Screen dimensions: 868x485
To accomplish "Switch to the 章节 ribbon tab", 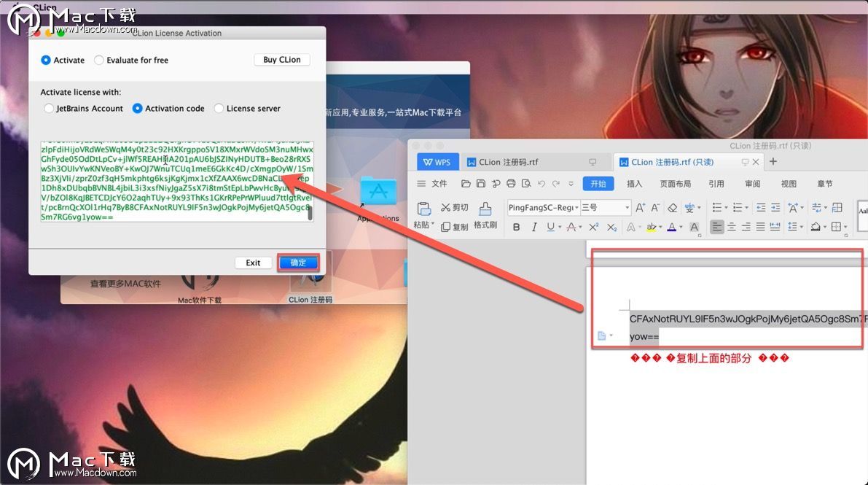I will (825, 184).
